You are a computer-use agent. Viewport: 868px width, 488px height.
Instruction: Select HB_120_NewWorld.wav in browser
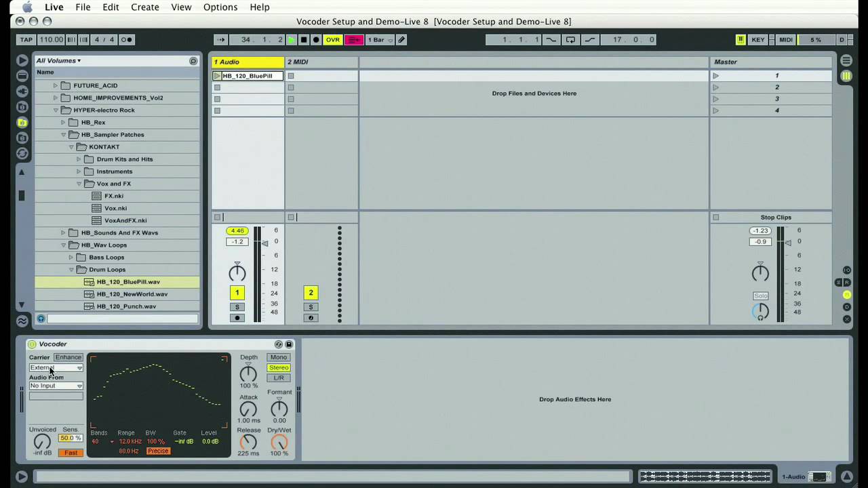point(132,294)
